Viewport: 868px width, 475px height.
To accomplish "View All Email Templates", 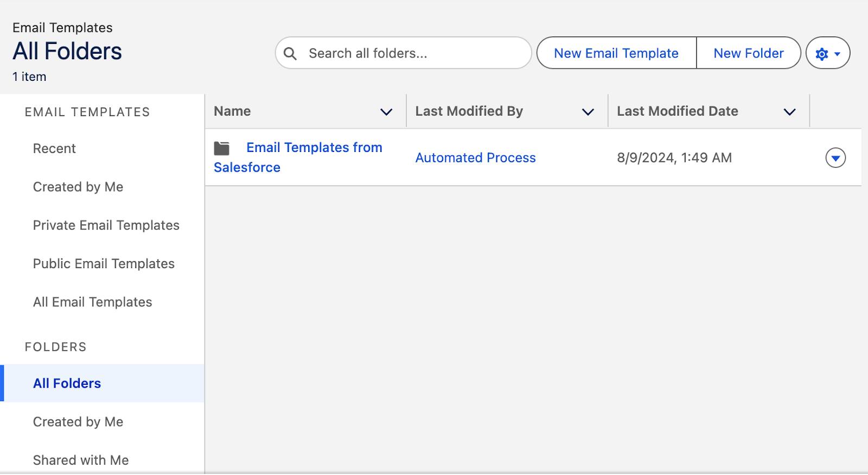I will (x=92, y=302).
